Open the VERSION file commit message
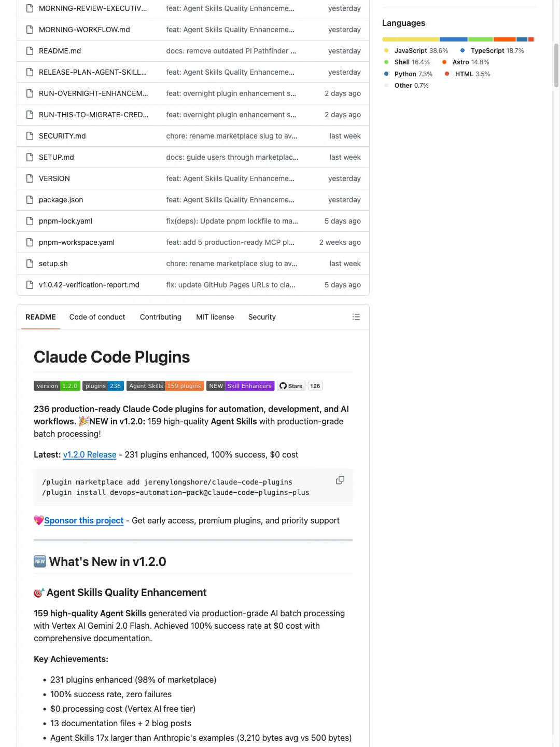560x747 pixels. [230, 178]
